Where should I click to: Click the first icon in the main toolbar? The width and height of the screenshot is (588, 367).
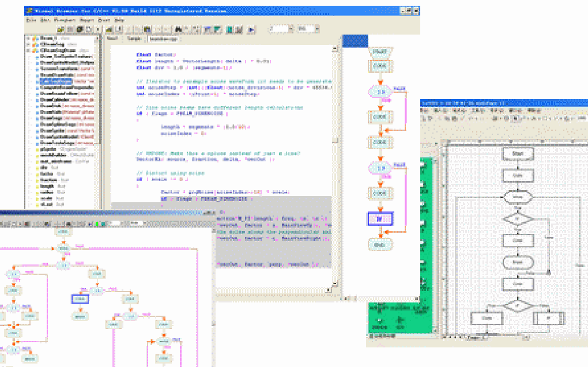click(60, 29)
